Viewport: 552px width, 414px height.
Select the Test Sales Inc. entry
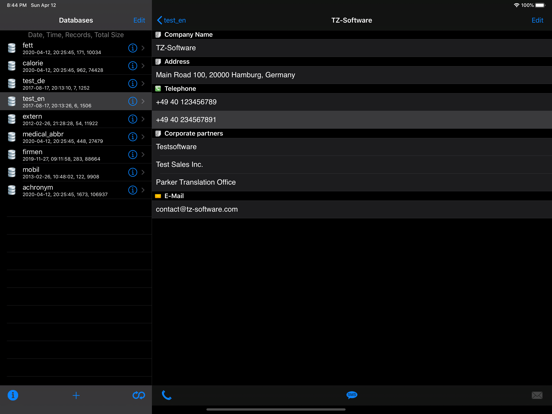[352, 164]
